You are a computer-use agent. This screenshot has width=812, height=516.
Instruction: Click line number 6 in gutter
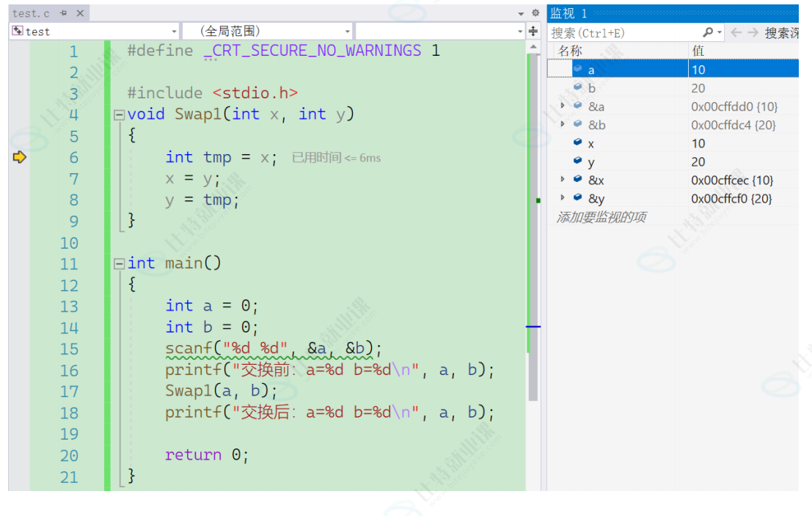(x=74, y=158)
